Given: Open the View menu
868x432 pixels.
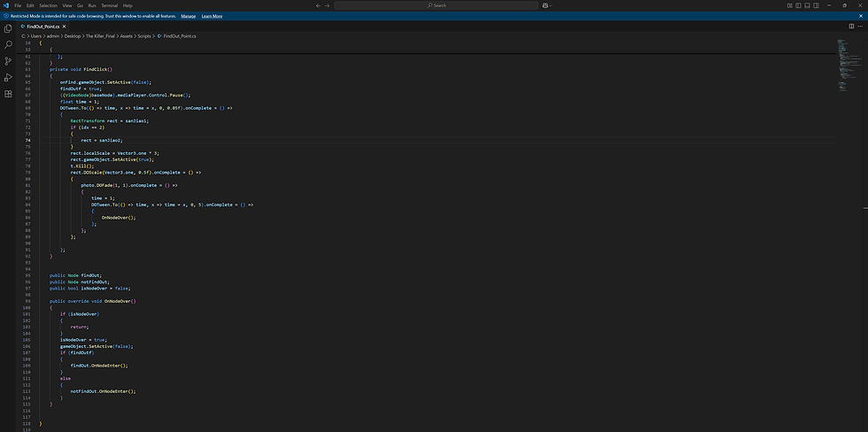Looking at the screenshot, I should point(67,5).
